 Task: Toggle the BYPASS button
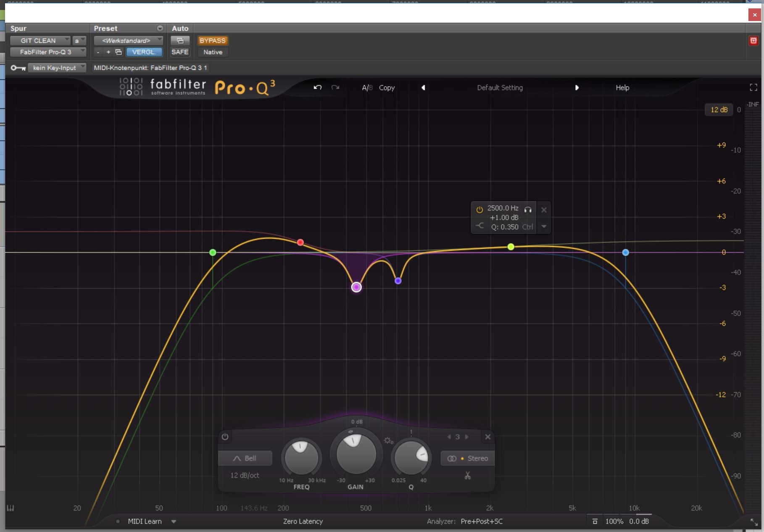point(213,41)
